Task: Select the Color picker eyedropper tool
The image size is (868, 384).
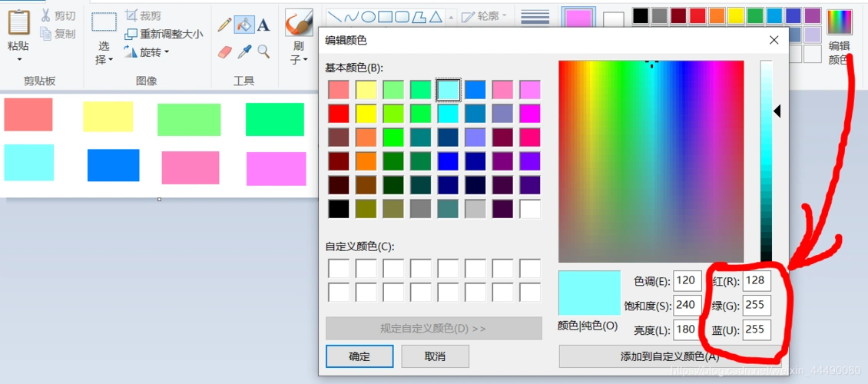Action: (244, 52)
